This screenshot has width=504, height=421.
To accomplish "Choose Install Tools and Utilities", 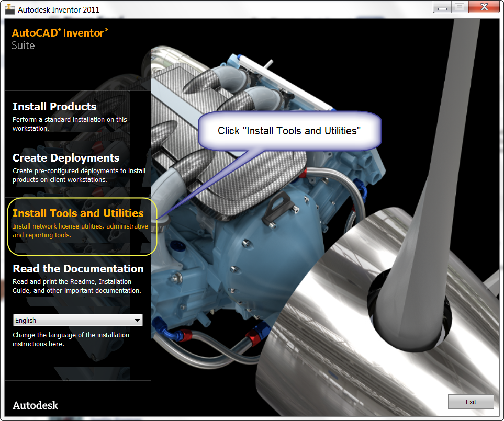I will (78, 213).
